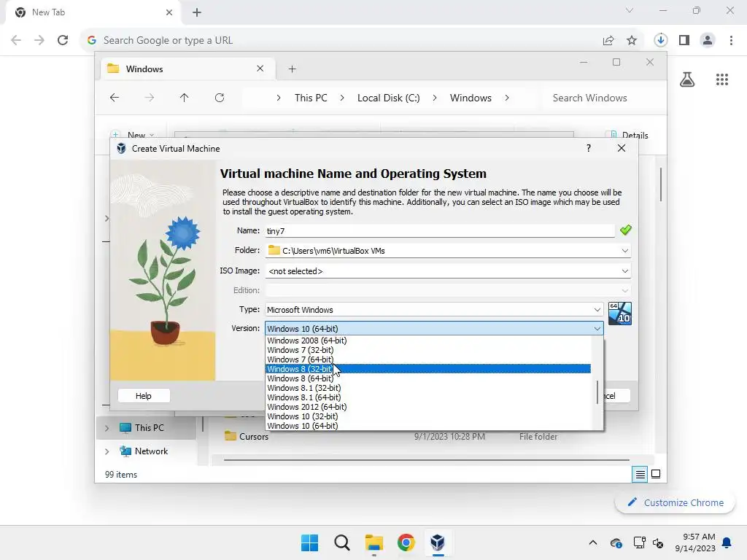The height and width of the screenshot is (560, 747).
Task: Open the Windows Start menu
Action: [x=309, y=542]
